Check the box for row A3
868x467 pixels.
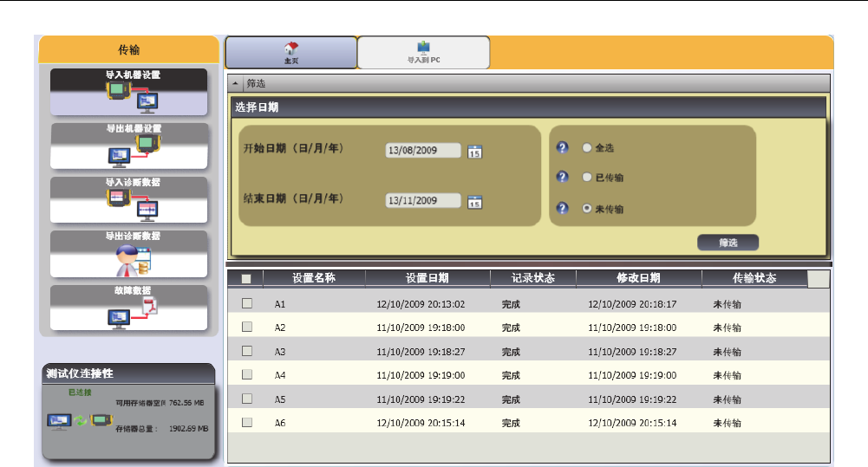click(x=247, y=351)
